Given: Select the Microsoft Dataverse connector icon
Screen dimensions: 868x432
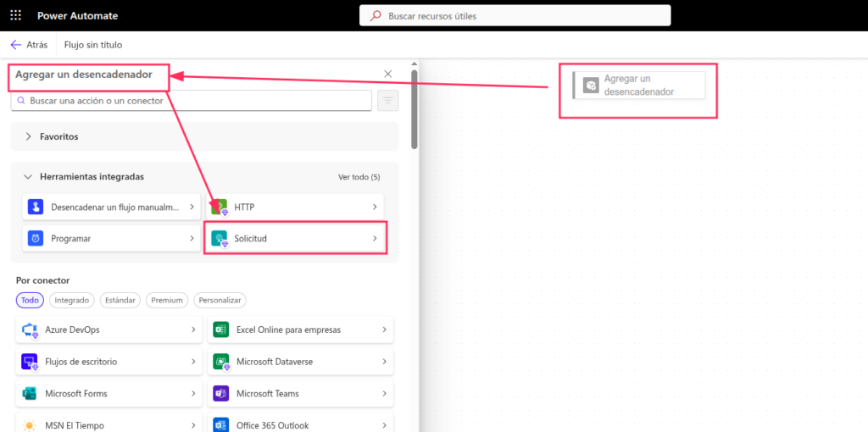Looking at the screenshot, I should pos(222,362).
